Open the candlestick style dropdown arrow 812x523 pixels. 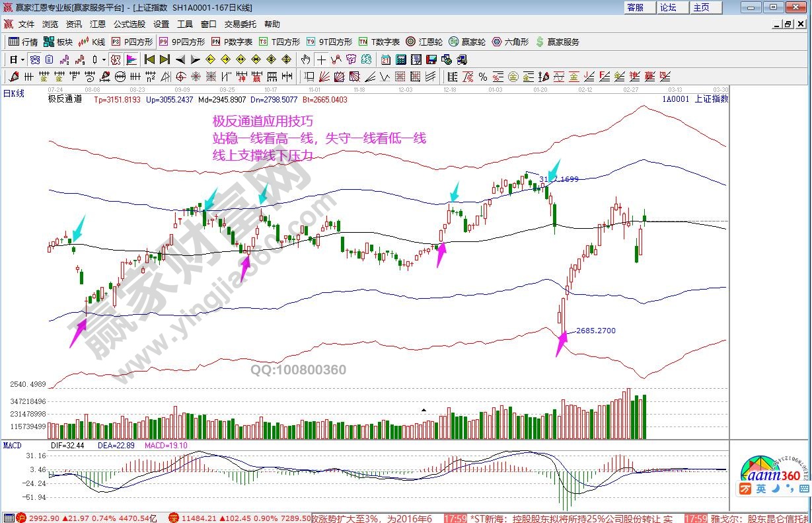(x=103, y=60)
